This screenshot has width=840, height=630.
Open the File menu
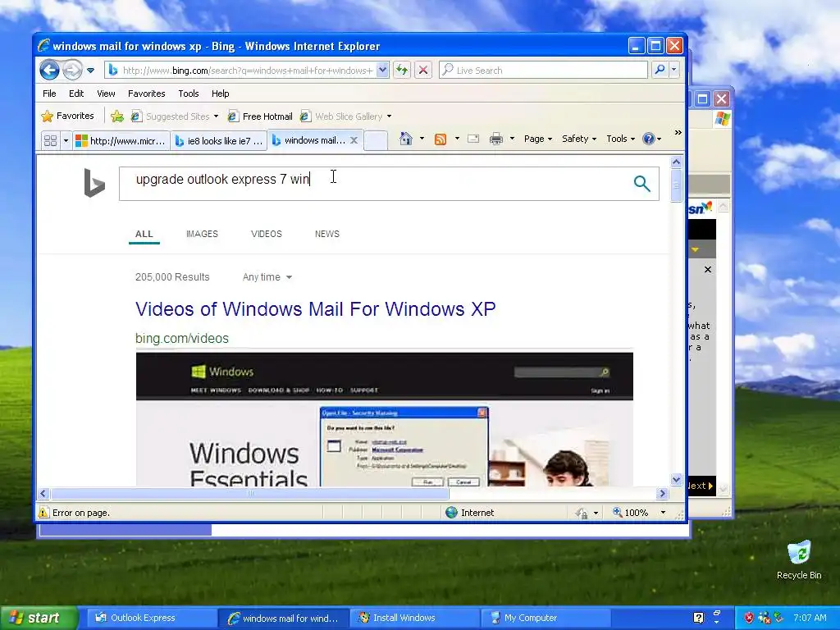pos(49,94)
